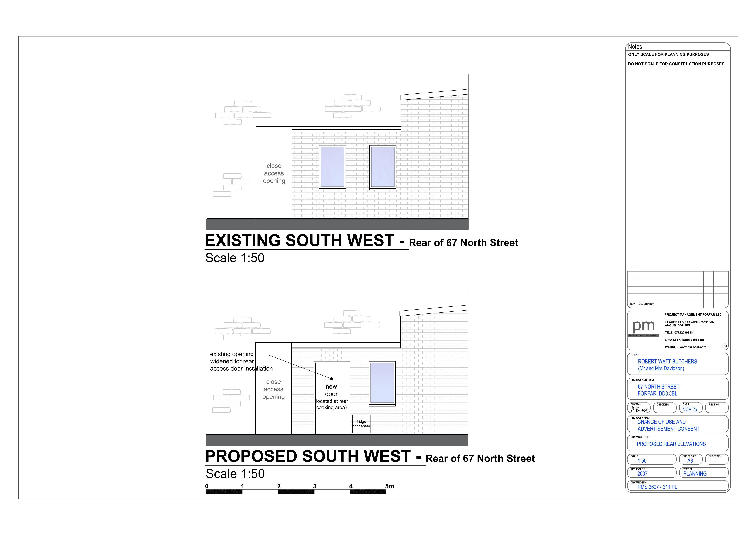
Task: Click the window in proposed elevation
Action: (382, 383)
